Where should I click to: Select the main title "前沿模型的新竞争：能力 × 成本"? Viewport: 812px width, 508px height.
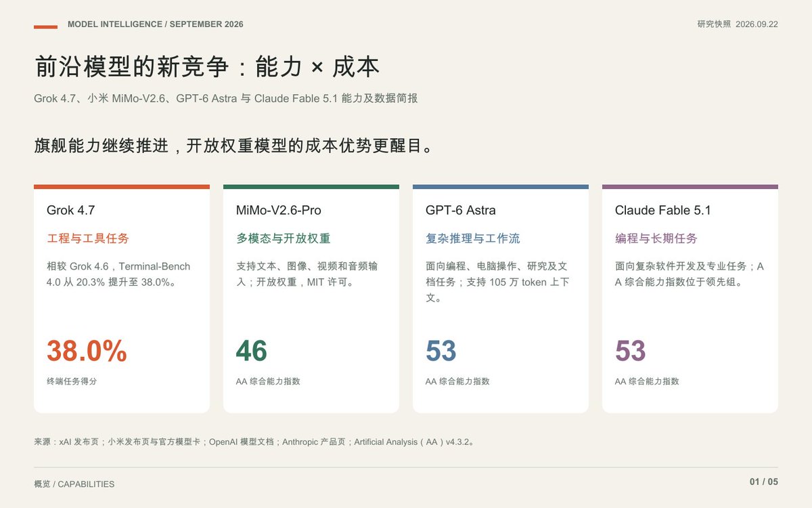tap(207, 66)
